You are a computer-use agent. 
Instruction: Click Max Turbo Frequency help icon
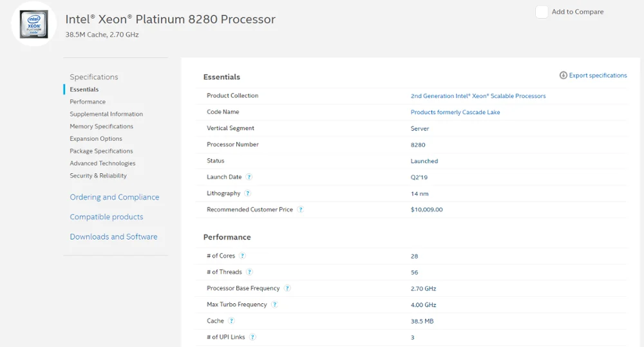(274, 305)
